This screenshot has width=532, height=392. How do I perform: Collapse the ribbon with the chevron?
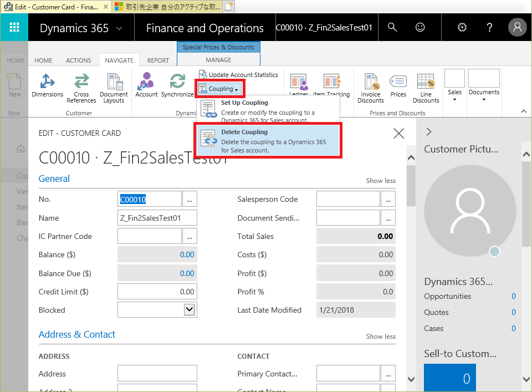pyautogui.click(x=524, y=111)
